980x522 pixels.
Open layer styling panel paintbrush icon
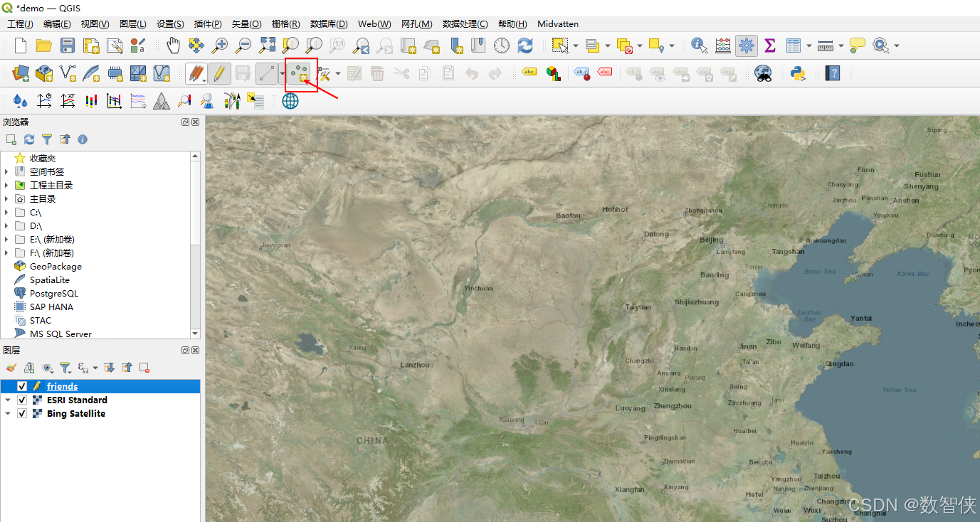pyautogui.click(x=11, y=368)
